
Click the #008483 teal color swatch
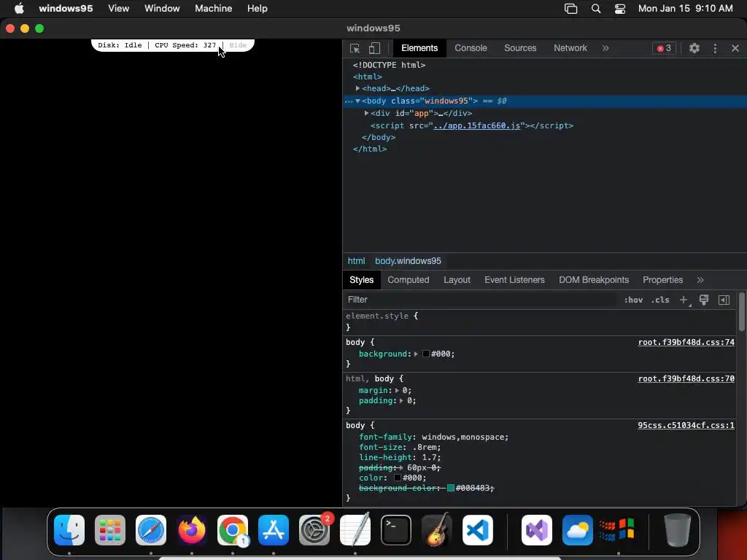click(x=450, y=488)
